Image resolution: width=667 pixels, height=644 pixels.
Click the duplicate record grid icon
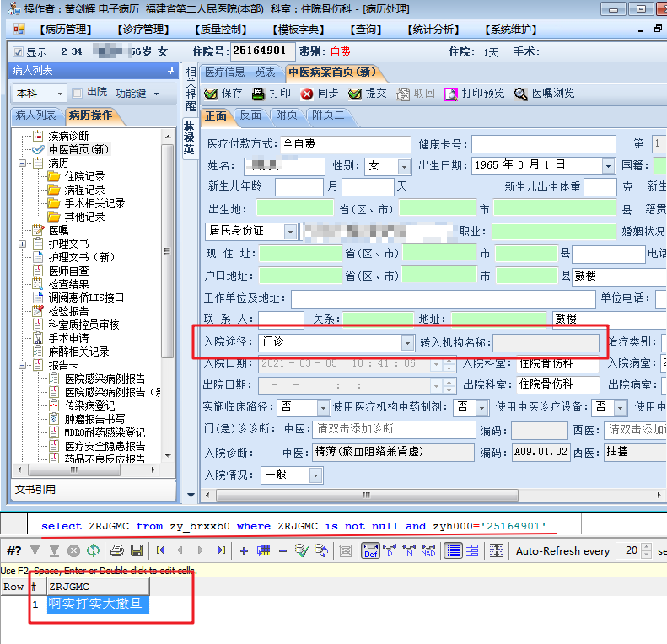pos(263,550)
